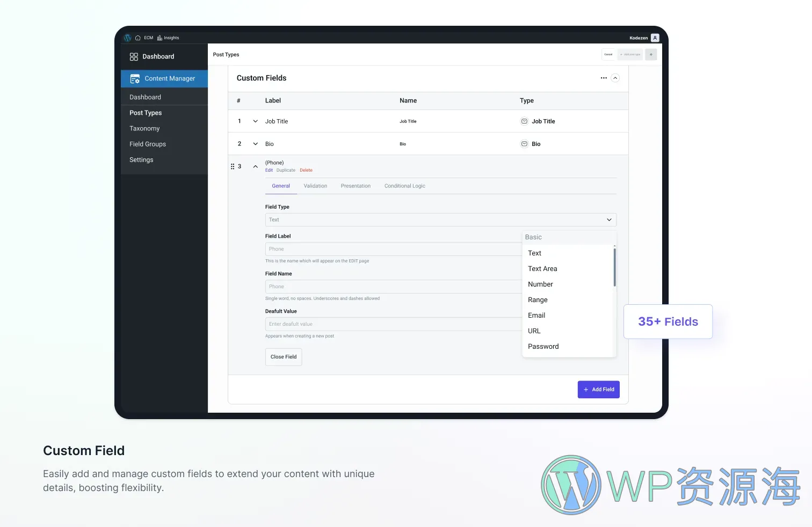Click the settings gear icon top right

point(651,54)
